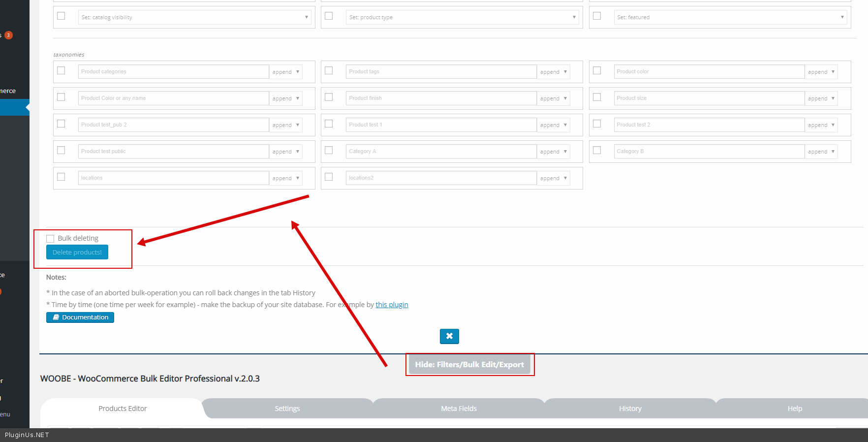The width and height of the screenshot is (868, 442).
Task: Focus the Product test 2 input field
Action: [x=710, y=125]
